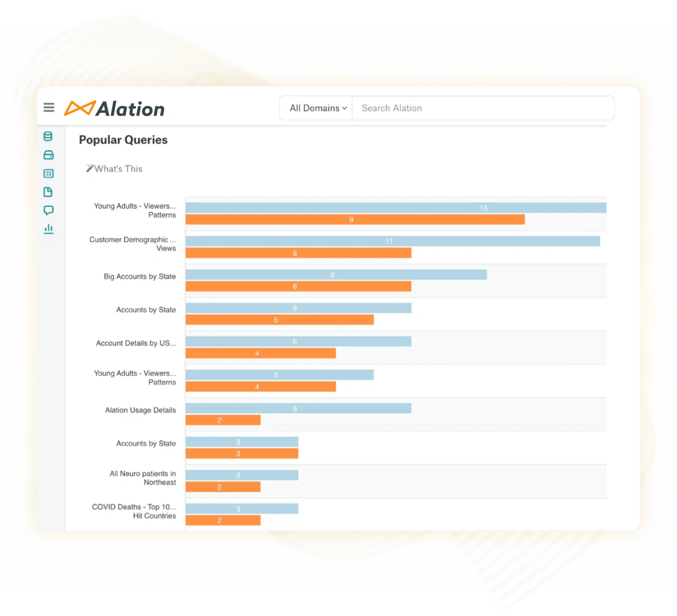Open the servers panel from the sidebar
Viewport: 677px width, 616px height.
click(x=48, y=155)
